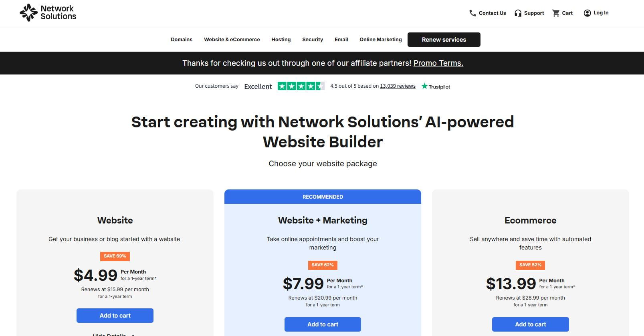
Task: Collapse the Hide Details section of Website plan
Action: click(x=114, y=334)
